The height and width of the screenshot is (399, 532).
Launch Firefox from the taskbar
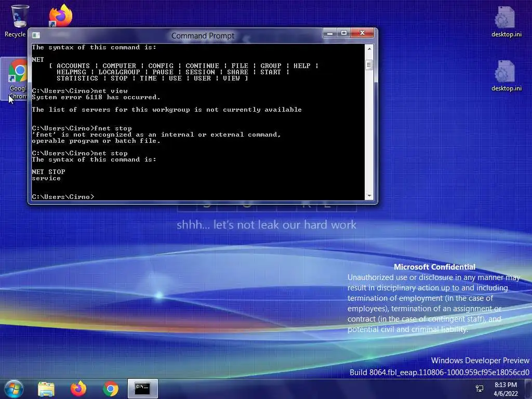point(78,389)
